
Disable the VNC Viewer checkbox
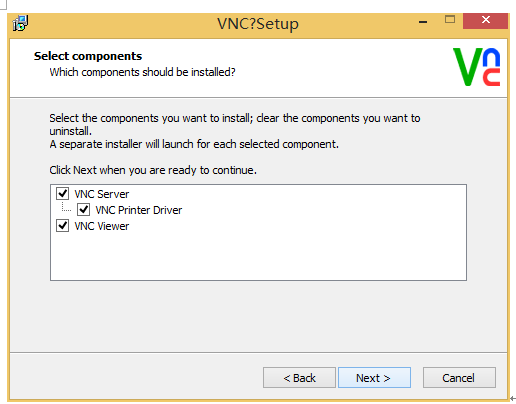coord(63,226)
